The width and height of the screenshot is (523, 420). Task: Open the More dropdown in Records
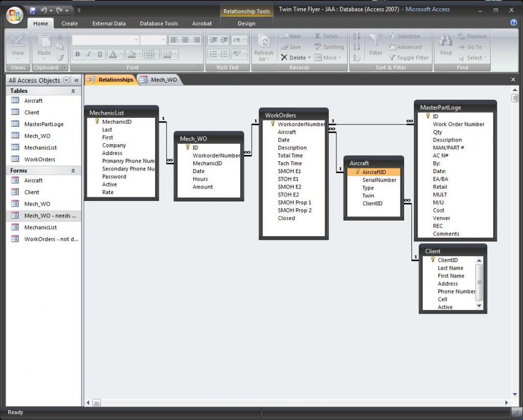tap(328, 58)
